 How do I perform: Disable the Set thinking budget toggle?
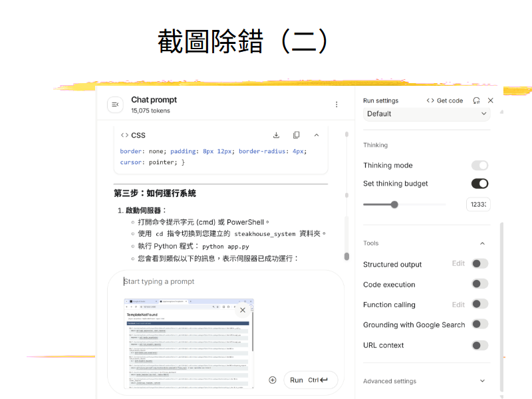[x=479, y=184]
